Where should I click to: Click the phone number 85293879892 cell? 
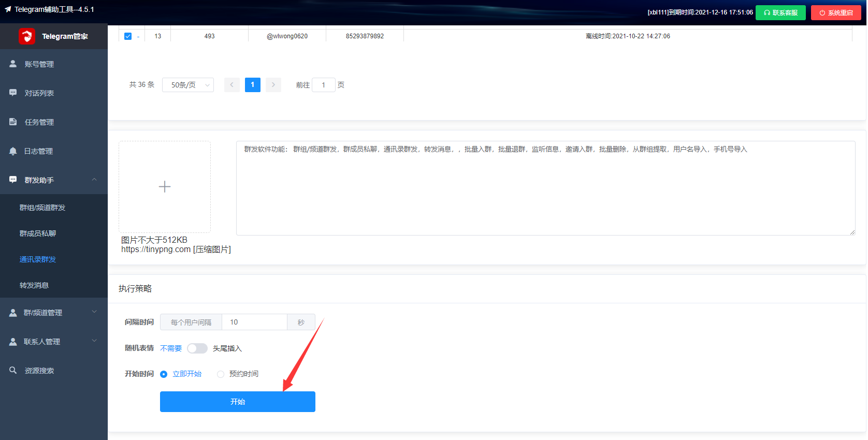tap(365, 36)
